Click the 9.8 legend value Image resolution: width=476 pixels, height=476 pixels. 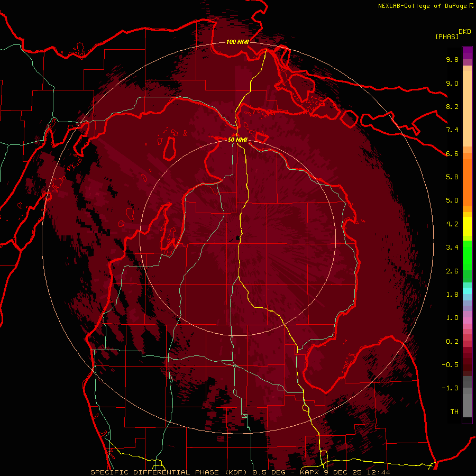tap(452, 59)
